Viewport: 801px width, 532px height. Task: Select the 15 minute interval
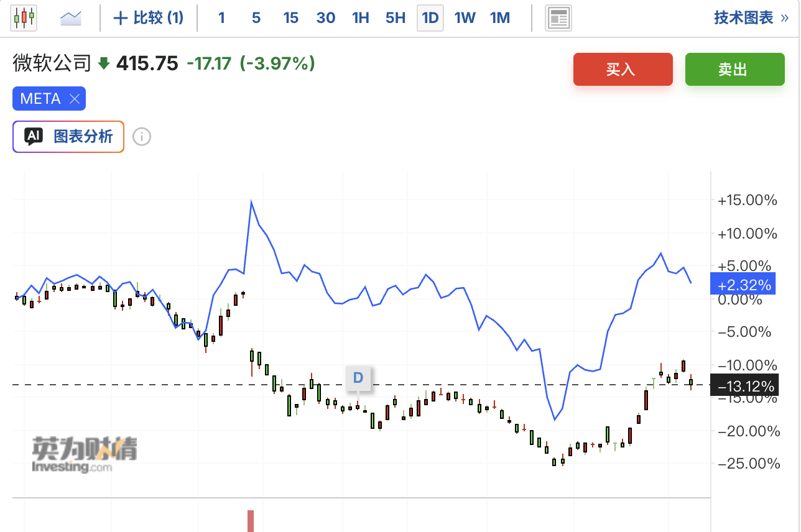pyautogui.click(x=291, y=18)
